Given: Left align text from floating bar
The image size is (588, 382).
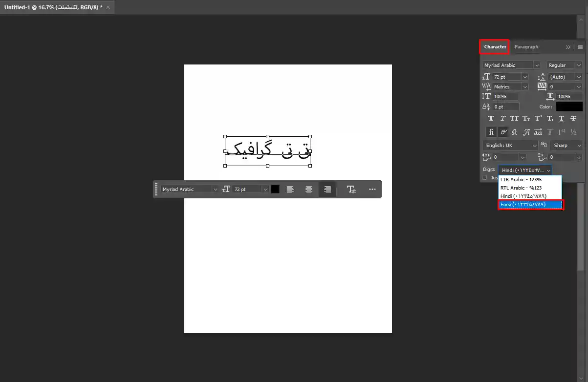Looking at the screenshot, I should pos(290,190).
